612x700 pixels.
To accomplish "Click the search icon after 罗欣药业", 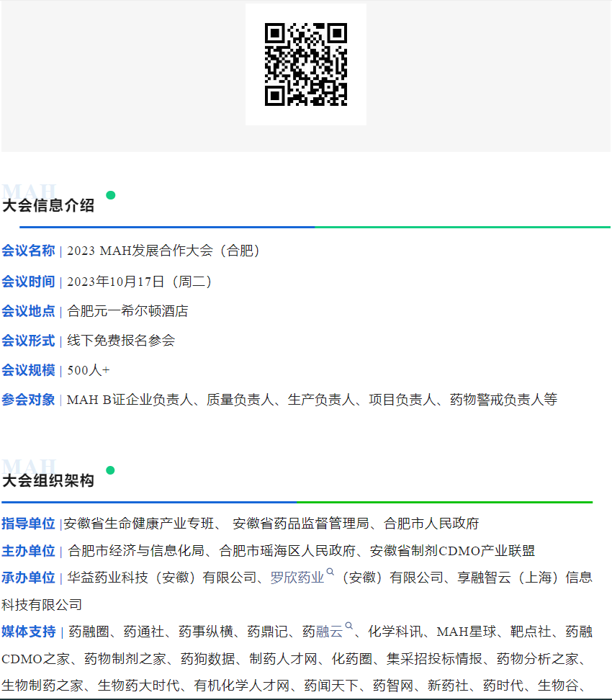I will (x=330, y=572).
